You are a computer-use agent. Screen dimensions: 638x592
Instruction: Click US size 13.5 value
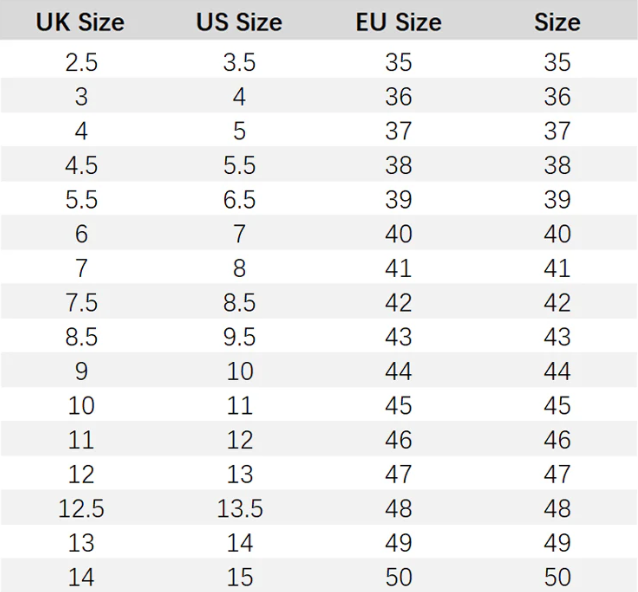240,509
